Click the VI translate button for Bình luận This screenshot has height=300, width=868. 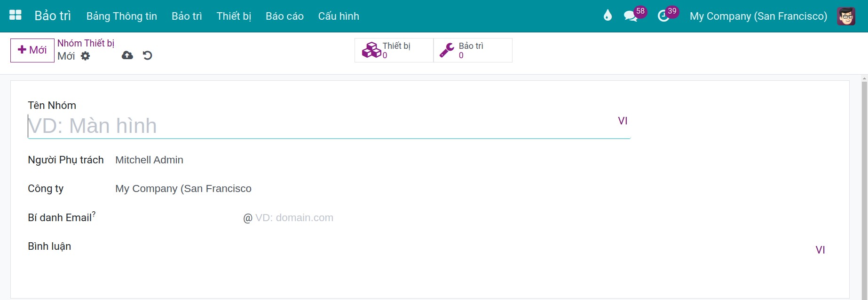pyautogui.click(x=820, y=250)
